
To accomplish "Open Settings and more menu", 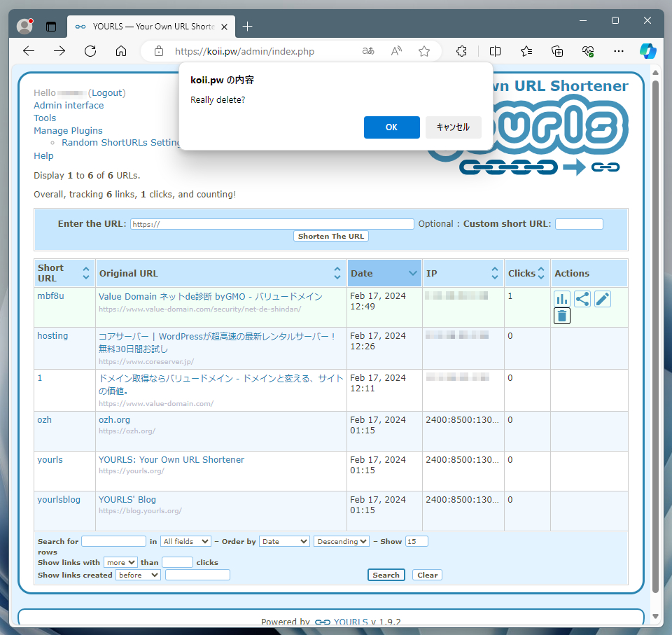I will [x=619, y=51].
